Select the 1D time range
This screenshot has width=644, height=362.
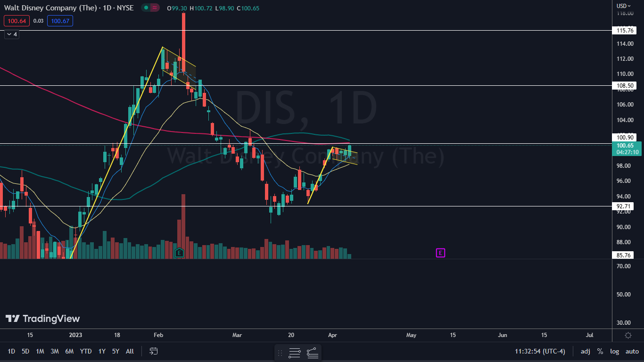point(12,351)
